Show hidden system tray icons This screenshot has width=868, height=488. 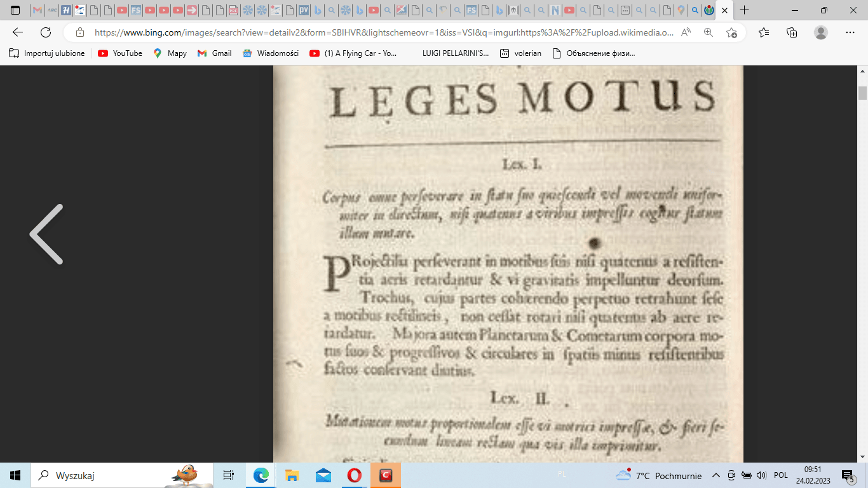coord(716,475)
